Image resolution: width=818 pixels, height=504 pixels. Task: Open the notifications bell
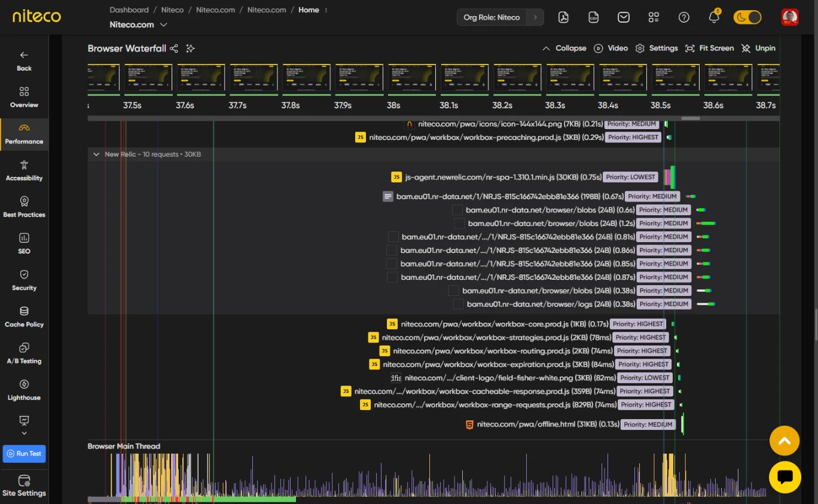pos(714,17)
